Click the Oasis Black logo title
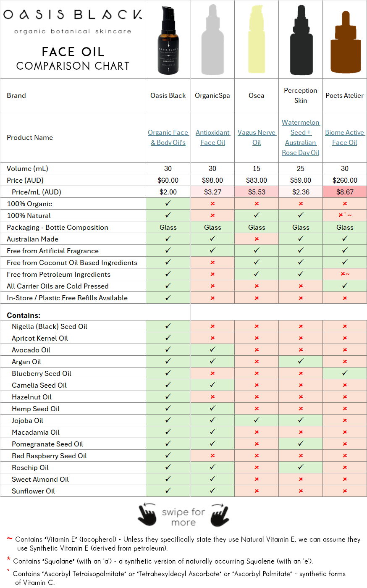 coord(73,15)
